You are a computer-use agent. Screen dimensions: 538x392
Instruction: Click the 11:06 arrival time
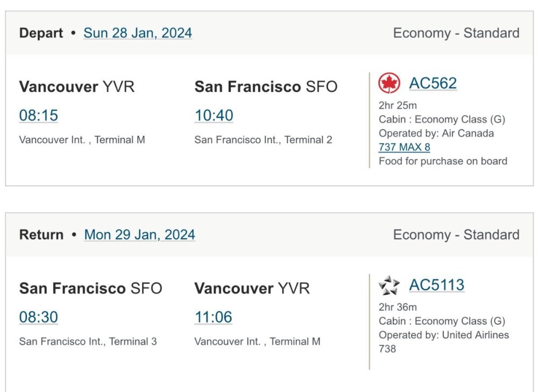[213, 317]
